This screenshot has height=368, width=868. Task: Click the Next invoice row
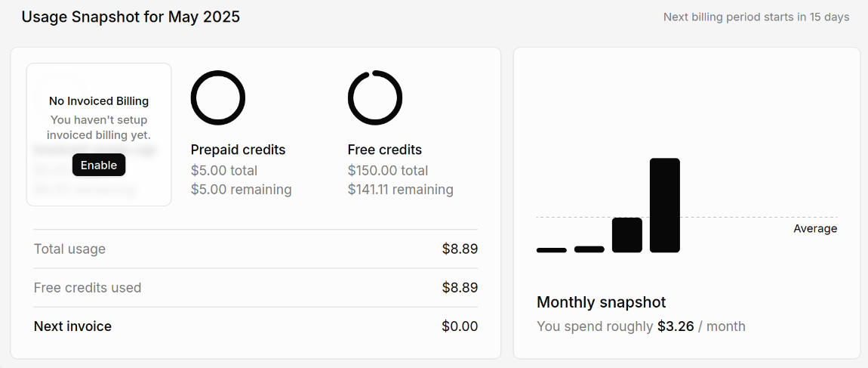256,326
